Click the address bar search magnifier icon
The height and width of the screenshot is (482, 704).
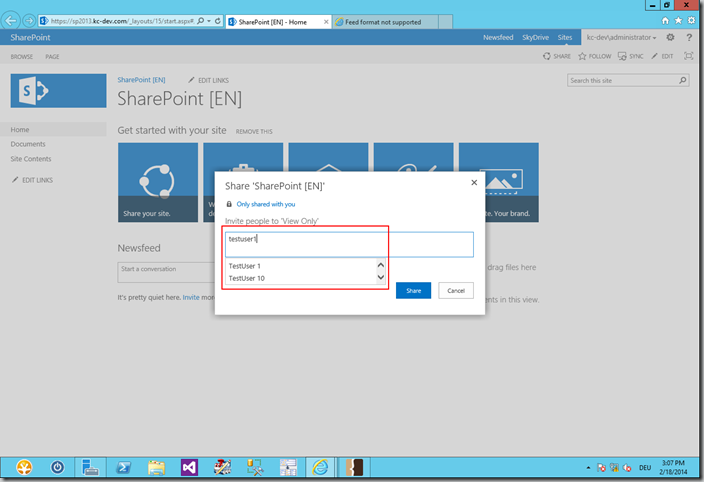coord(201,21)
